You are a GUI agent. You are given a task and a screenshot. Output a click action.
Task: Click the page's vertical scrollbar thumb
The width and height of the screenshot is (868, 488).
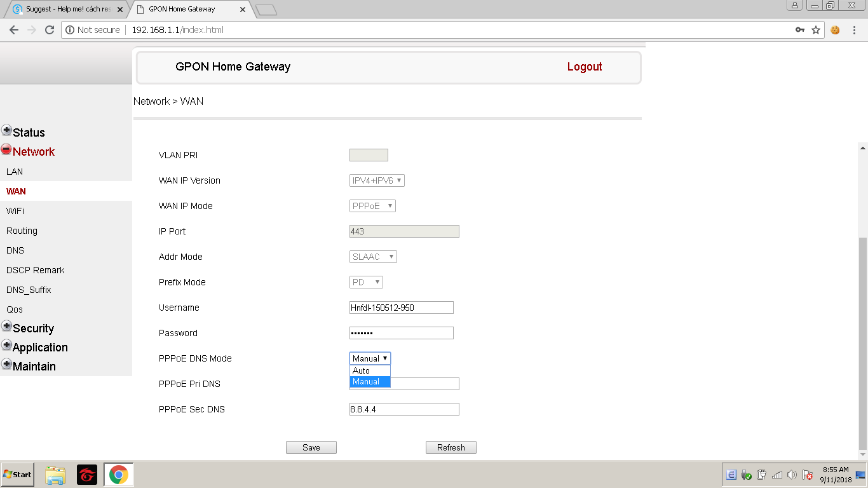862,343
